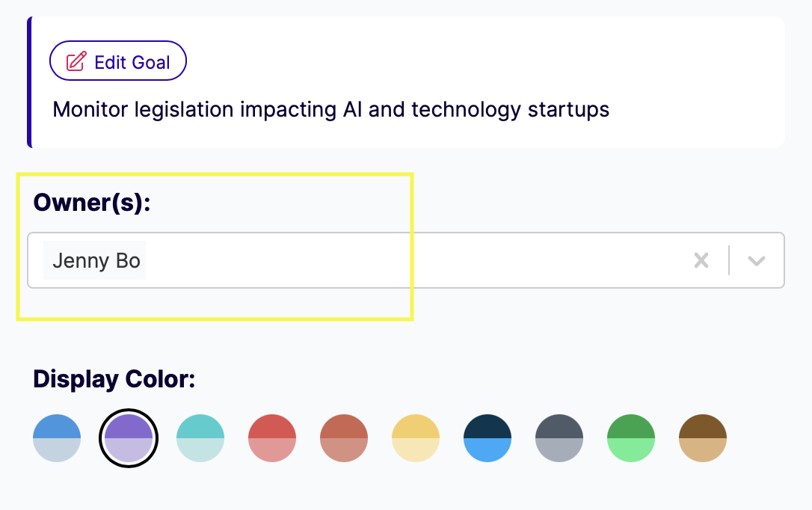Click the goal card's purple left border
The image size is (812, 510).
(x=29, y=82)
